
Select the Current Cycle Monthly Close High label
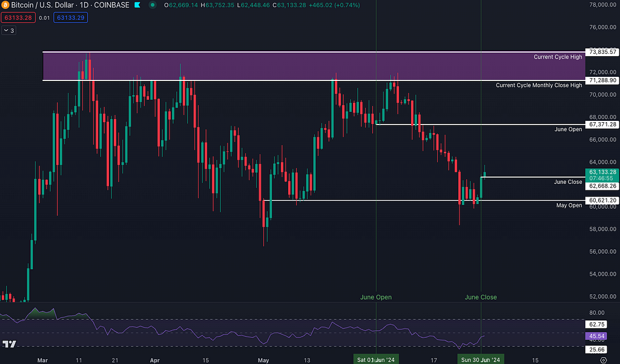coord(539,85)
